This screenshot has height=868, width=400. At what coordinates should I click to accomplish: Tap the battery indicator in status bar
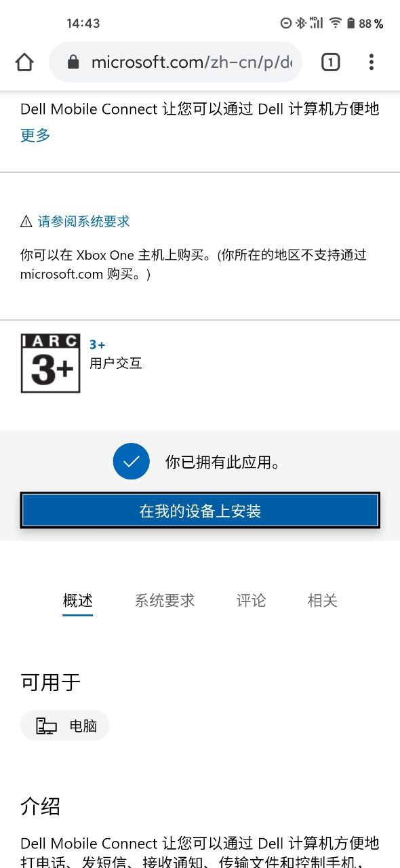[351, 23]
